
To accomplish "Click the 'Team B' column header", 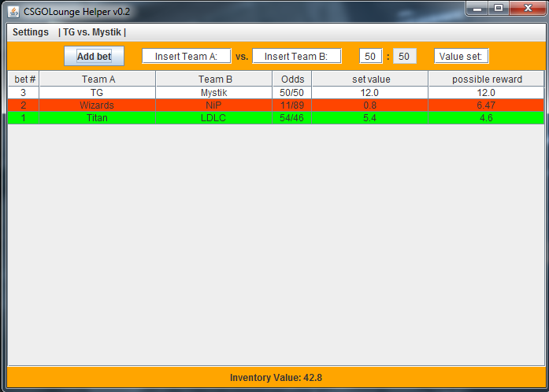I will pos(214,79).
